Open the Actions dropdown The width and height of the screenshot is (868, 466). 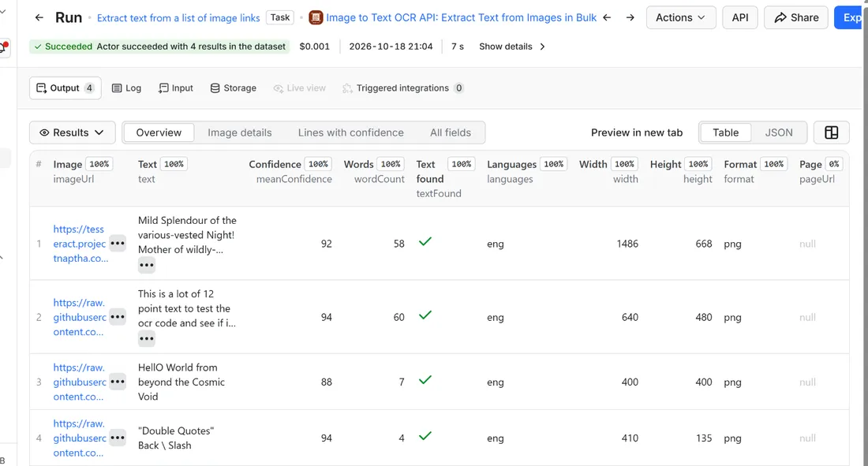[x=680, y=17]
